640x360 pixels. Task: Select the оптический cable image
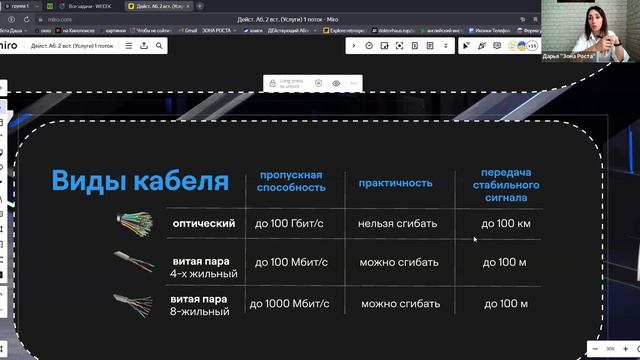(x=135, y=224)
